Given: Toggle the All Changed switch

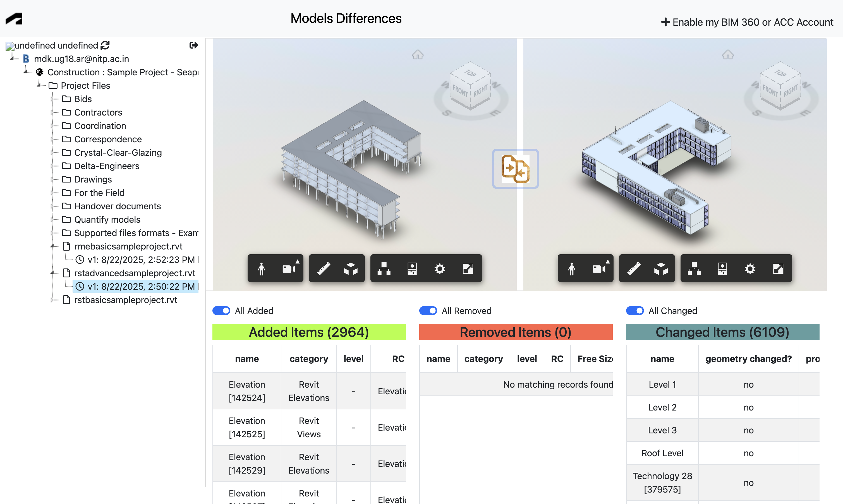Looking at the screenshot, I should pyautogui.click(x=635, y=311).
